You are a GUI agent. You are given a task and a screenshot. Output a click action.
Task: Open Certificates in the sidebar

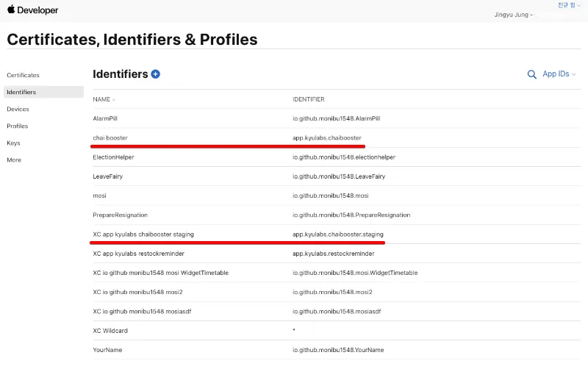23,75
